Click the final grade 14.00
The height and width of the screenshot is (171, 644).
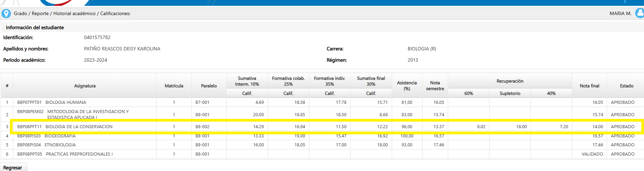[598, 126]
